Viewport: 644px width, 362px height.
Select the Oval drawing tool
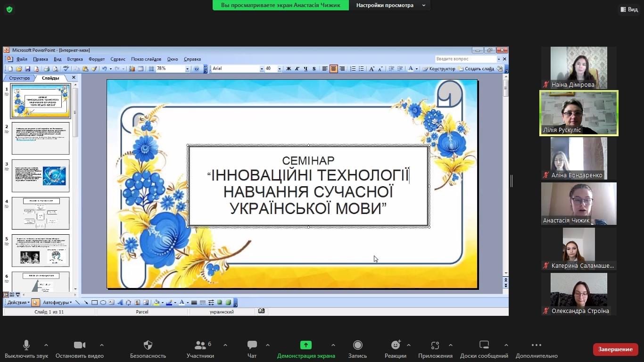pos(103,303)
